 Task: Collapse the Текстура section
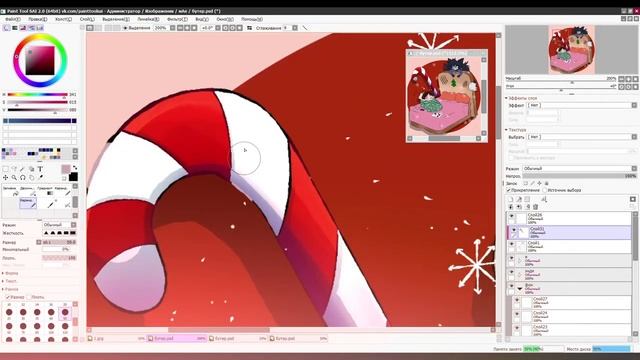[507, 130]
